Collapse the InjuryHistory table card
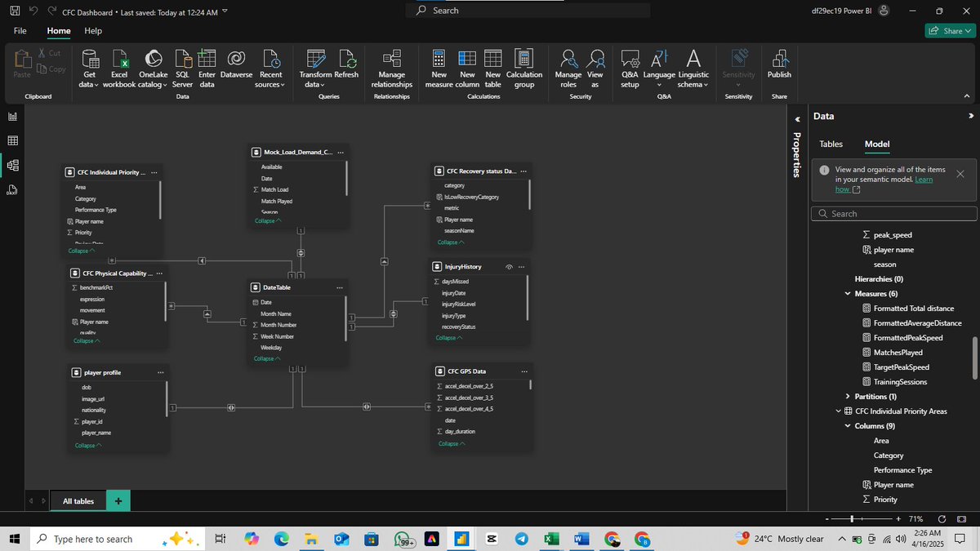The image size is (980, 551). 449,337
